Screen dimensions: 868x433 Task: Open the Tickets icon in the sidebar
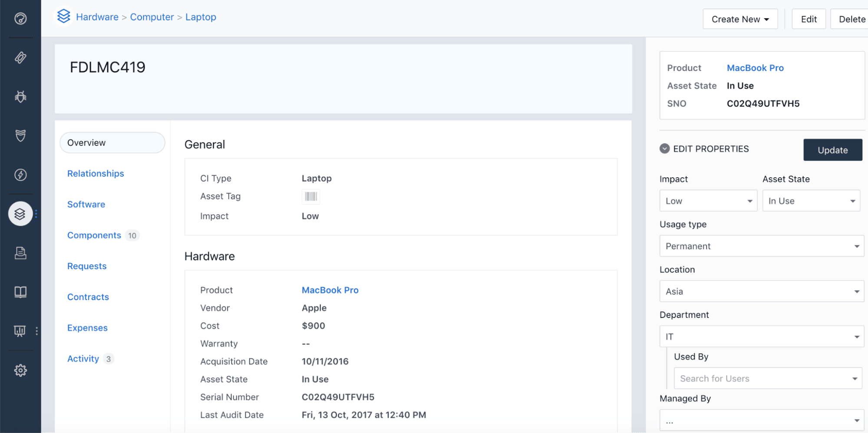20,58
